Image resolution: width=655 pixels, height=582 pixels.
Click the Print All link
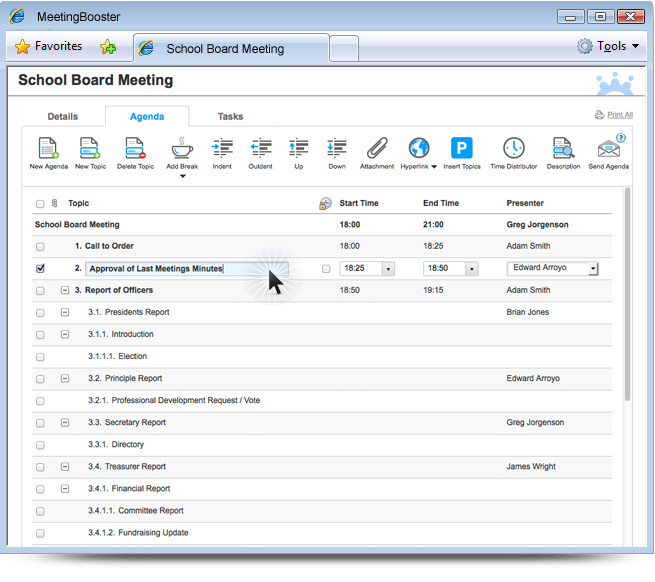click(x=620, y=114)
